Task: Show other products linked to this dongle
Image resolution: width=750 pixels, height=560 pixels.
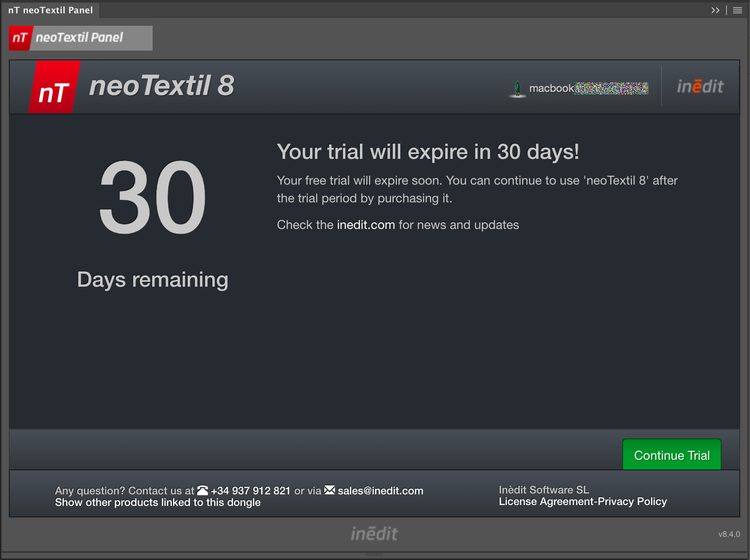Action: click(x=158, y=502)
